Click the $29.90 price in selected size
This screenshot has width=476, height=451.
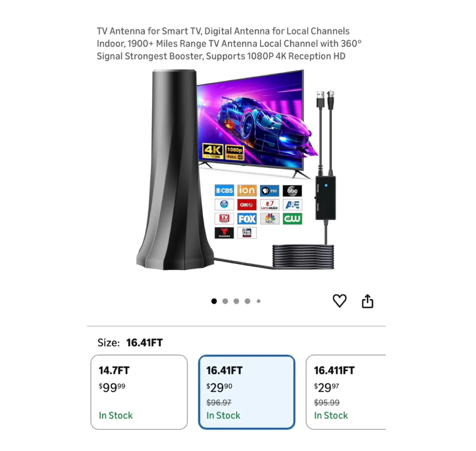point(219,387)
